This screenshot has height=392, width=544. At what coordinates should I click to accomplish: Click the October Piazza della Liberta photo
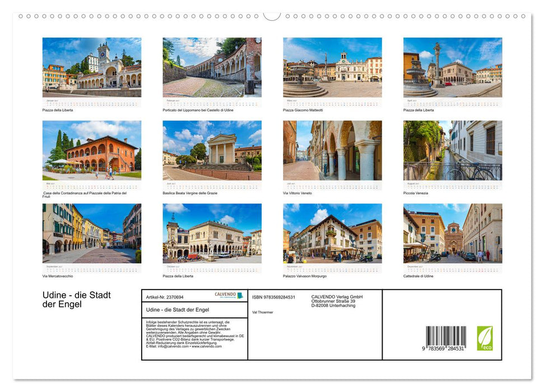point(212,233)
